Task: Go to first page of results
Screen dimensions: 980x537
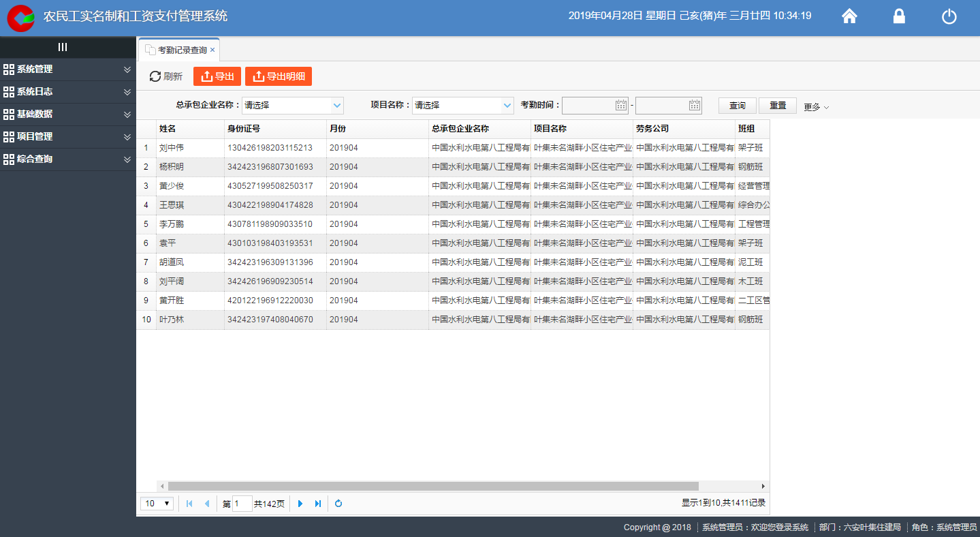Action: pyautogui.click(x=189, y=504)
